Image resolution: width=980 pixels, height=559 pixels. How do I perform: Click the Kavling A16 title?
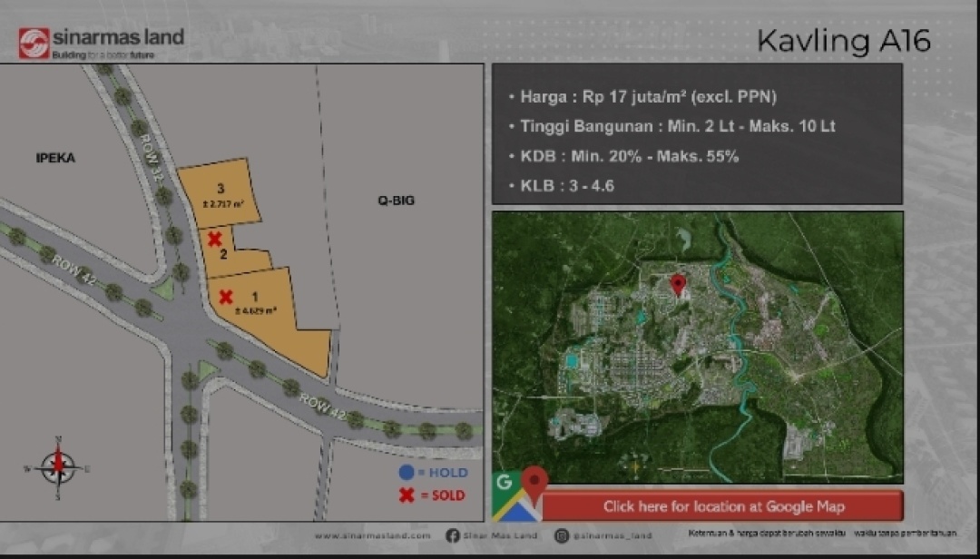pyautogui.click(x=843, y=41)
